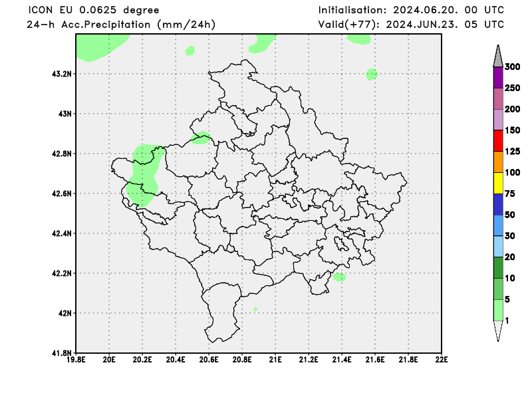Click the 5 value on the colorbar
The height and width of the screenshot is (411, 532).
[x=507, y=299]
